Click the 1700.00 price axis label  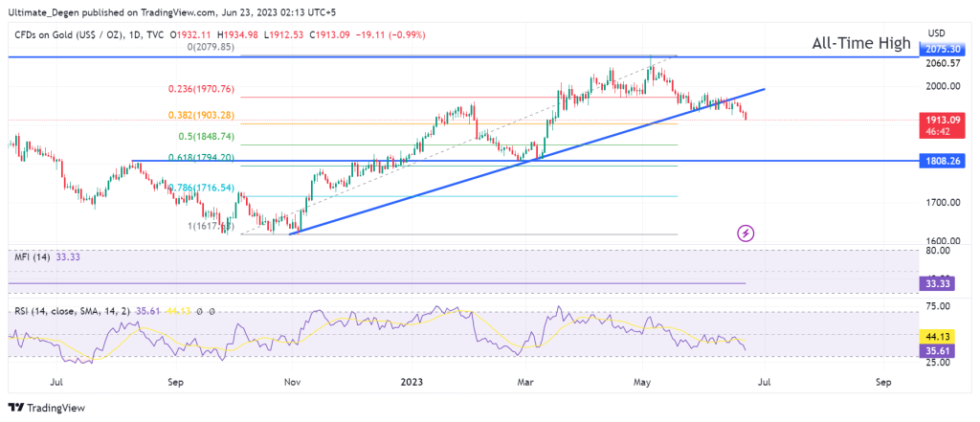943,203
